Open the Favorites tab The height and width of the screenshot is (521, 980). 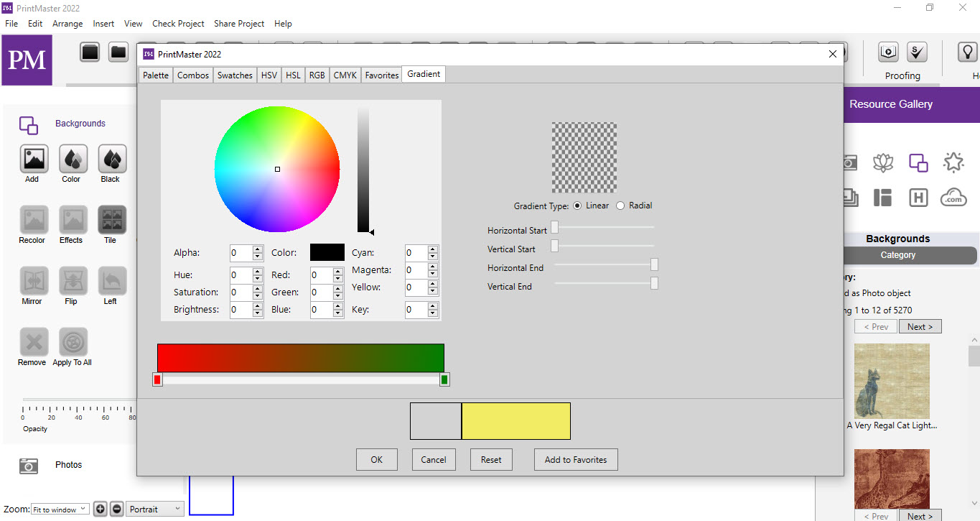tap(382, 75)
